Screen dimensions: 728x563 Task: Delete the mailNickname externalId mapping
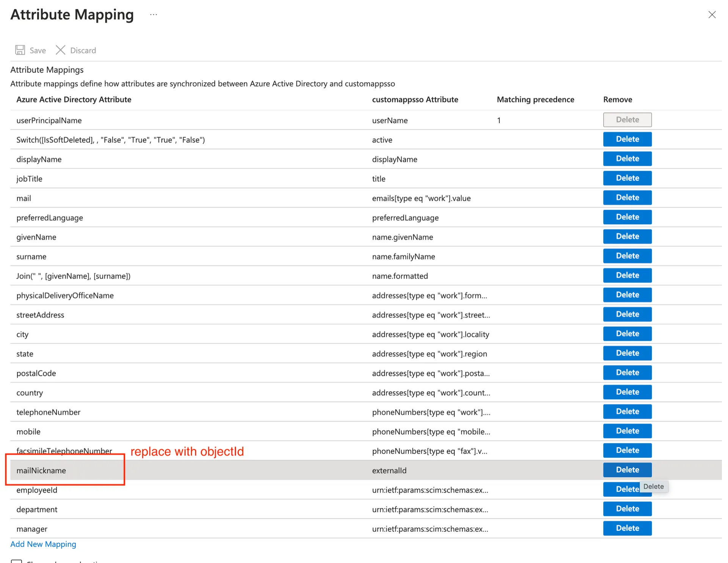point(627,470)
